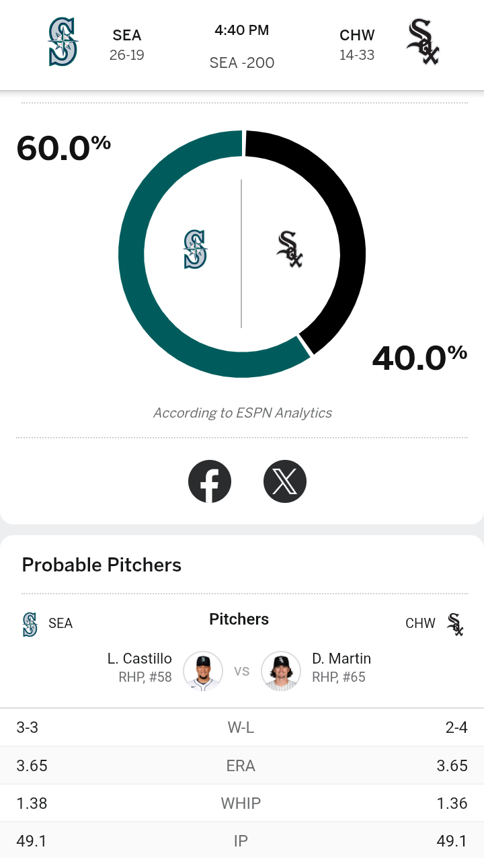Open the L. Castillo player link
This screenshot has width=484, height=868.
tap(140, 659)
